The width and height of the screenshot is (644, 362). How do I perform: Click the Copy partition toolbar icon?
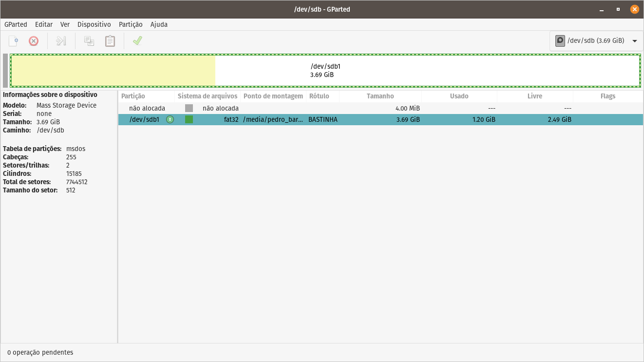point(89,41)
